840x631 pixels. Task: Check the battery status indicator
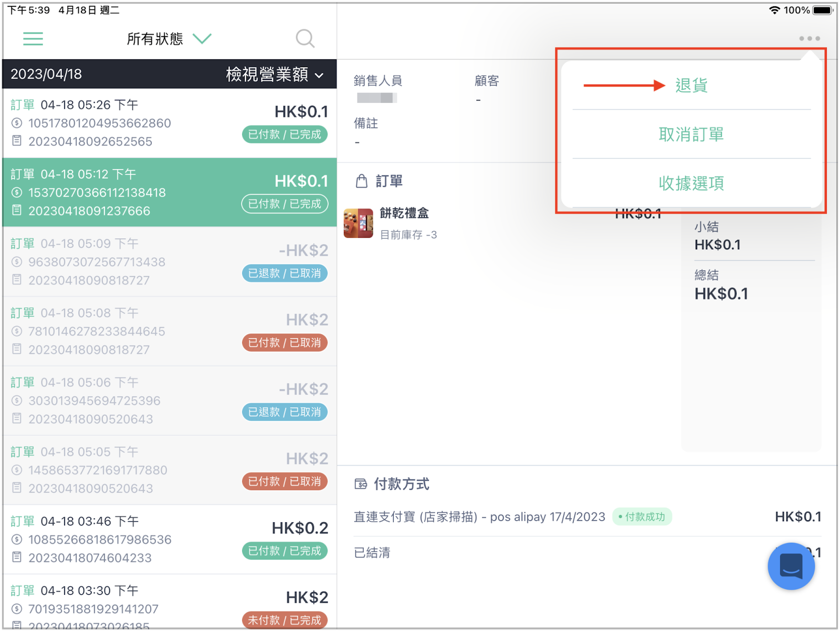823,10
